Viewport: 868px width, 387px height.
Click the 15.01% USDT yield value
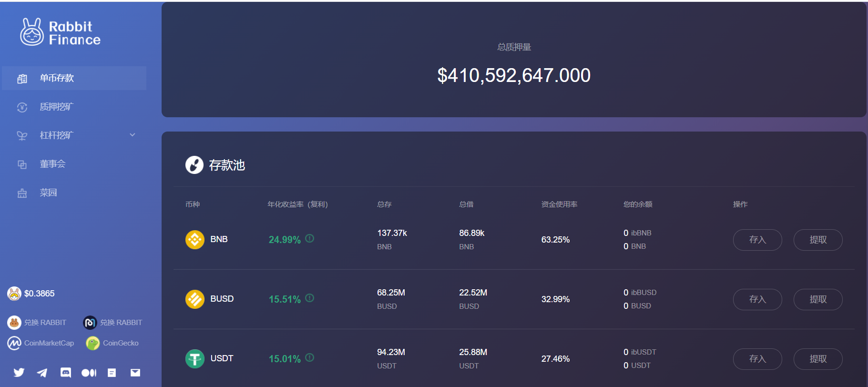click(x=285, y=359)
